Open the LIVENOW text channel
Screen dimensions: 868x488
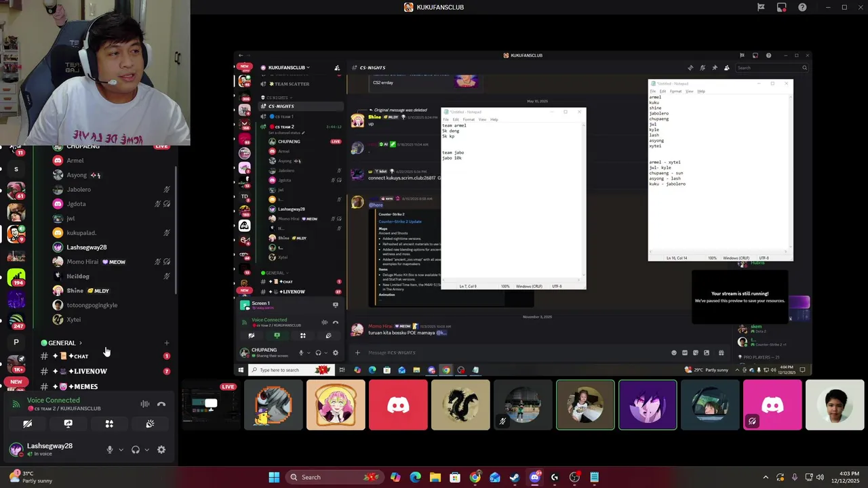tap(105, 371)
